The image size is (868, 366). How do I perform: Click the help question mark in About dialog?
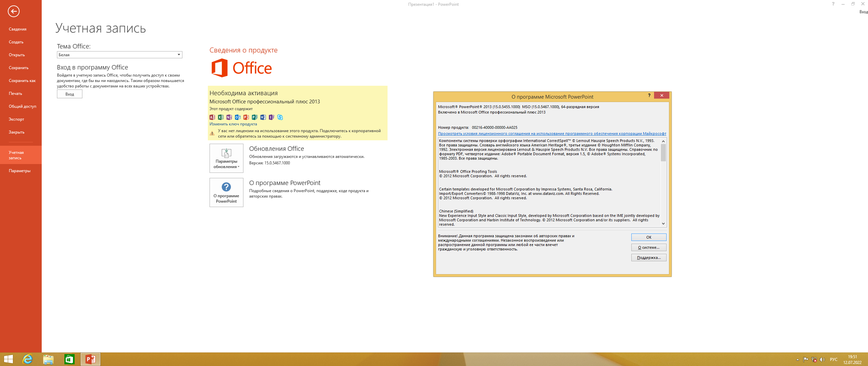click(x=649, y=96)
